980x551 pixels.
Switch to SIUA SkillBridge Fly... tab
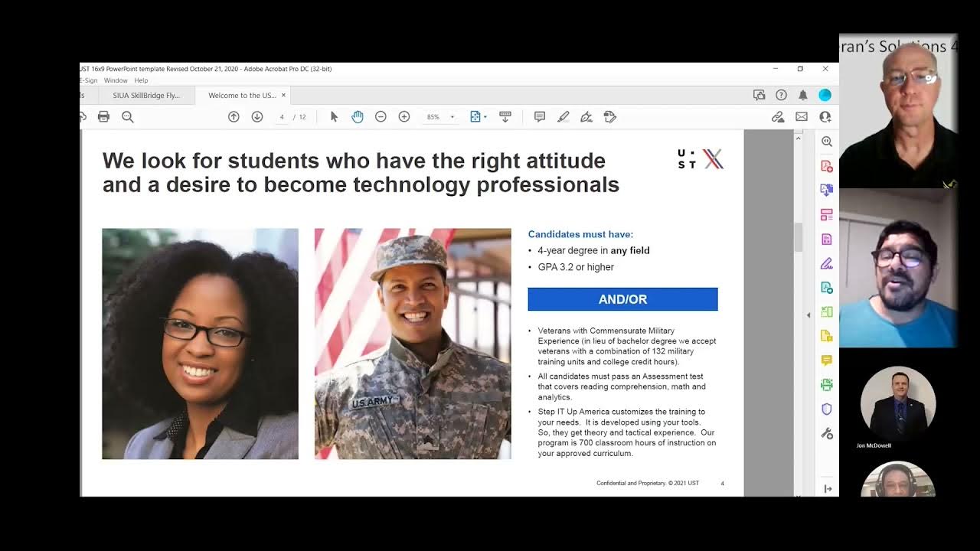tap(146, 96)
